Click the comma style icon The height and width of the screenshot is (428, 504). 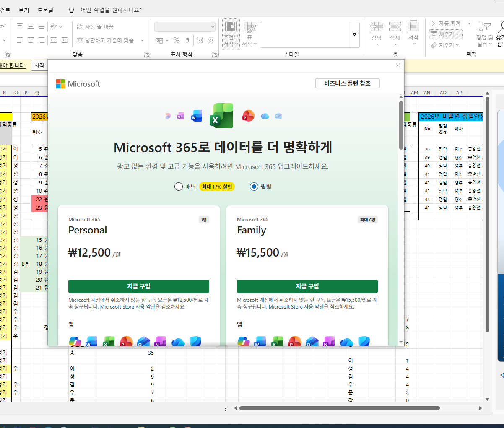click(x=187, y=40)
